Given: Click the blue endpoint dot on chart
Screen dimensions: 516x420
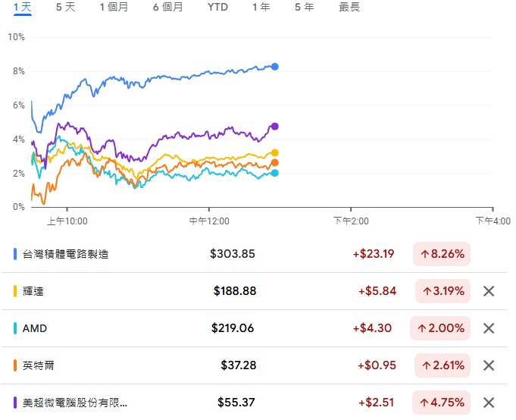Looking at the screenshot, I should [275, 67].
